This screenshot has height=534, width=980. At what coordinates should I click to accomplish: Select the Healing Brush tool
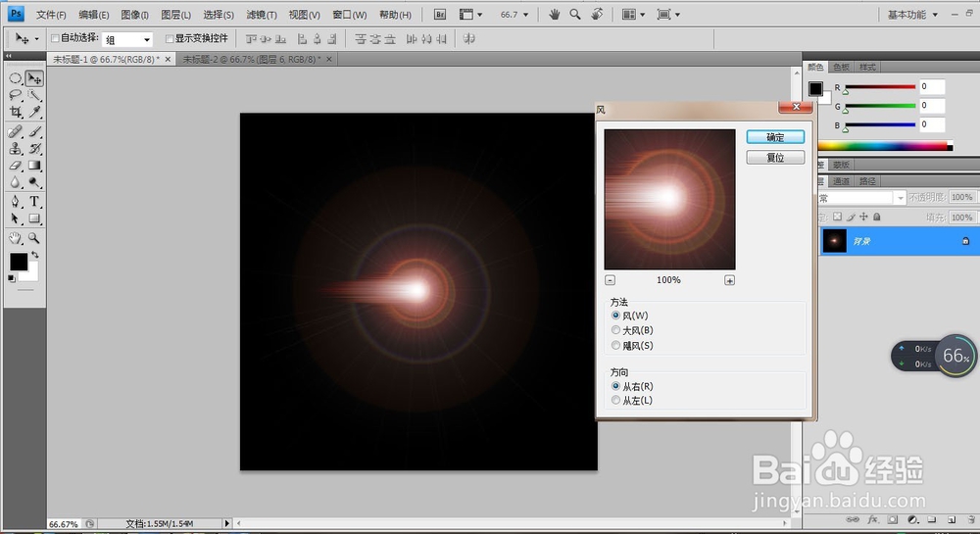tap(16, 131)
